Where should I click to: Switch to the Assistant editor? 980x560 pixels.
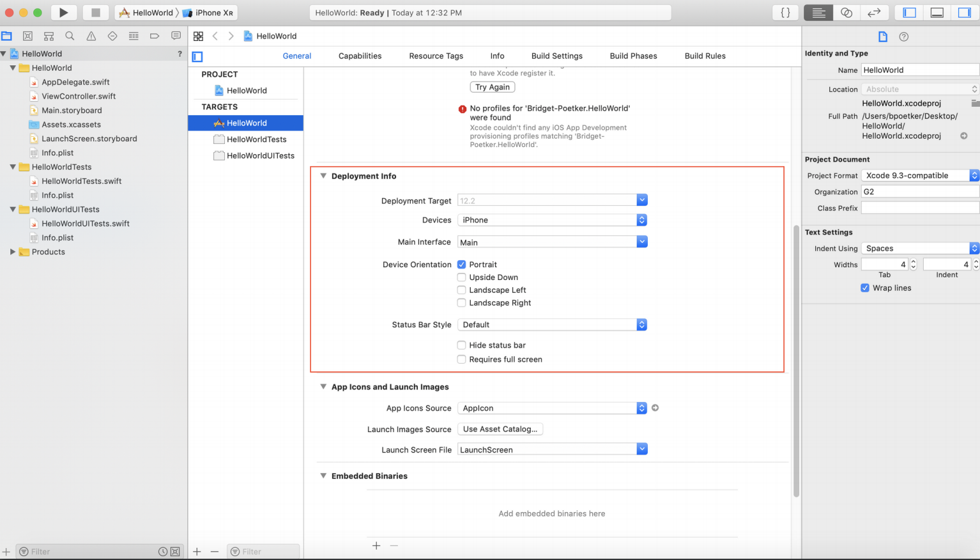tap(846, 12)
